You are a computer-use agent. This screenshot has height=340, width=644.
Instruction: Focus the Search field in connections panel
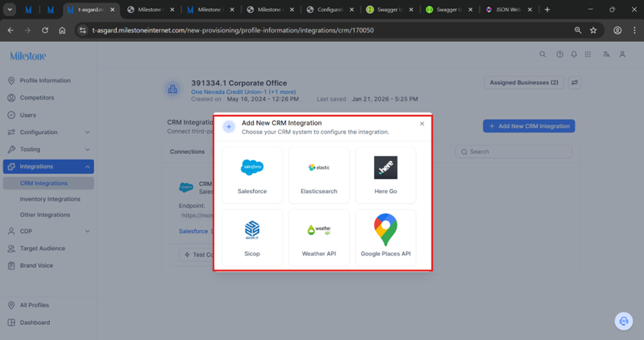[513, 152]
